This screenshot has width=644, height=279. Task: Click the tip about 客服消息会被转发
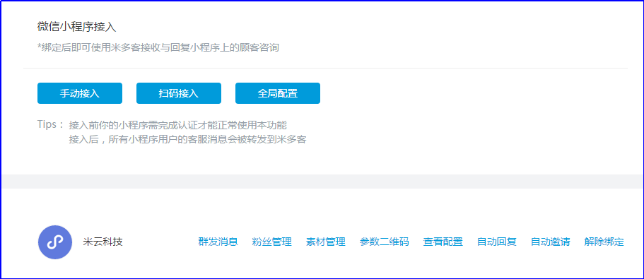(188, 140)
